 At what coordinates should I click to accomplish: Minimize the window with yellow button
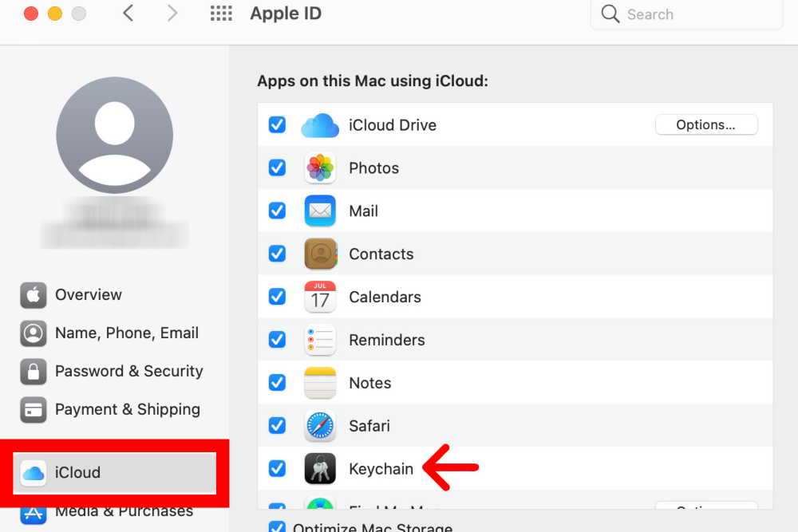point(55,14)
